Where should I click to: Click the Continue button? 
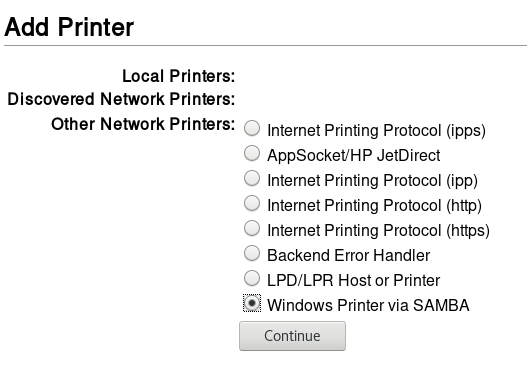(x=292, y=336)
